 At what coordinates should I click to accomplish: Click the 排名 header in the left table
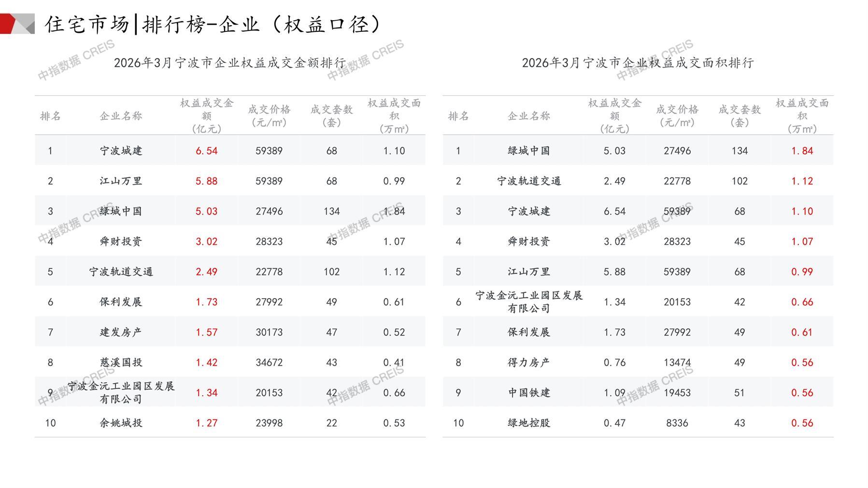[x=50, y=116]
